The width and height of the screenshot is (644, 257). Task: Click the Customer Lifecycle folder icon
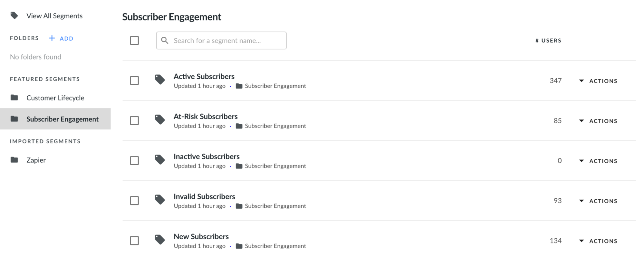click(14, 98)
